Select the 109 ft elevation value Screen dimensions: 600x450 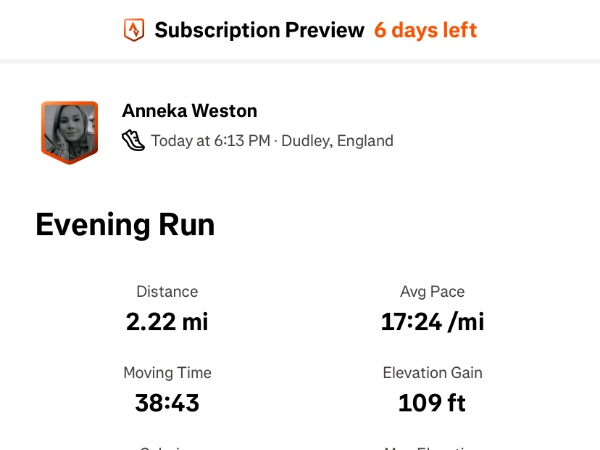[432, 403]
